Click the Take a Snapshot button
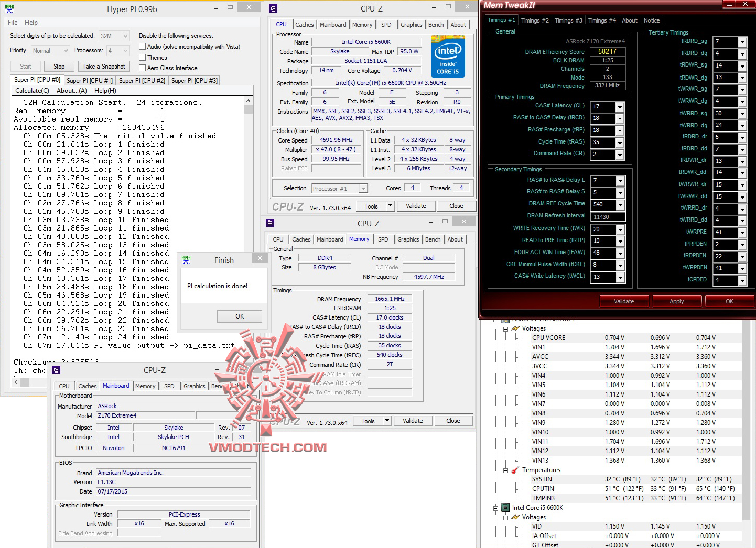The image size is (756, 548). tap(104, 67)
